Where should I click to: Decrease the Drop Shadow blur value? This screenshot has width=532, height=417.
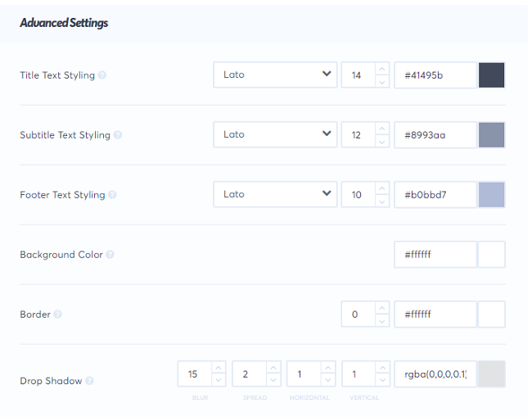[x=219, y=380]
